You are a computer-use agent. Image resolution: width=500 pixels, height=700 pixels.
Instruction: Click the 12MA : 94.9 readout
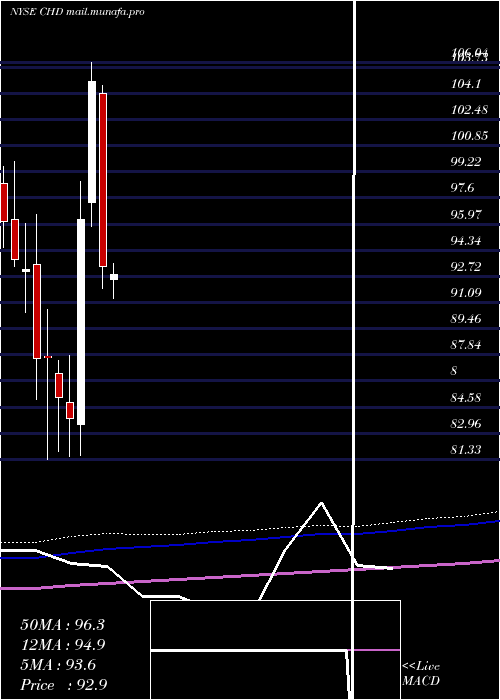point(62,645)
